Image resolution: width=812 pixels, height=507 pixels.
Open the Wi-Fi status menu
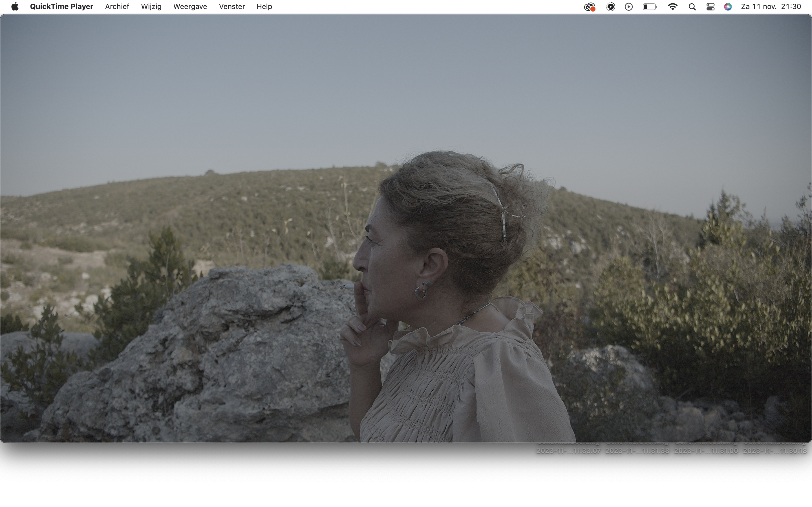tap(672, 7)
